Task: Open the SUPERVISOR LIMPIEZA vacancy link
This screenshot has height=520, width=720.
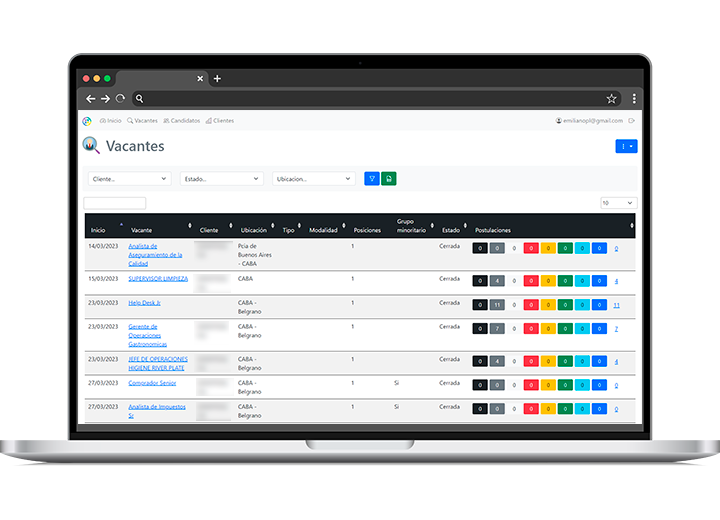Action: coord(158,279)
